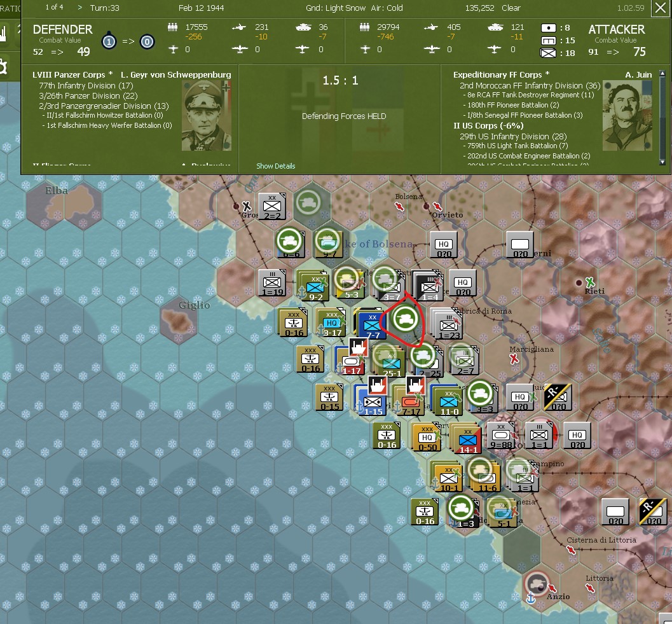Click defender fort level 1 icon

coord(109,41)
